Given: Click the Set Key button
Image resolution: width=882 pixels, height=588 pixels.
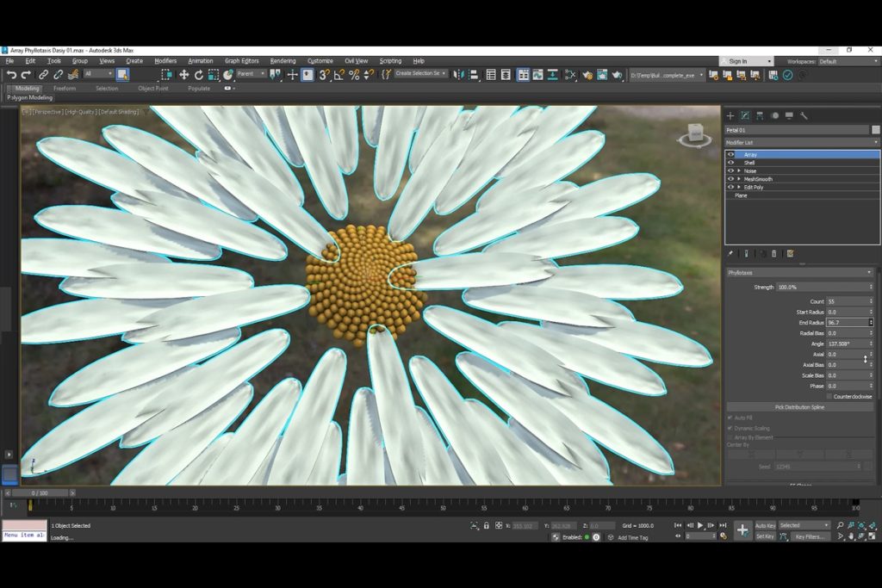Looking at the screenshot, I should [x=766, y=536].
